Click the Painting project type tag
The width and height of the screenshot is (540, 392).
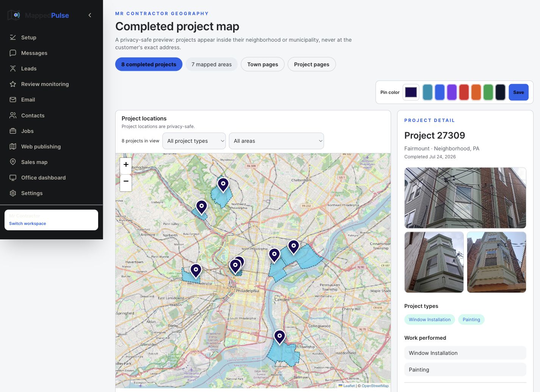(x=471, y=320)
